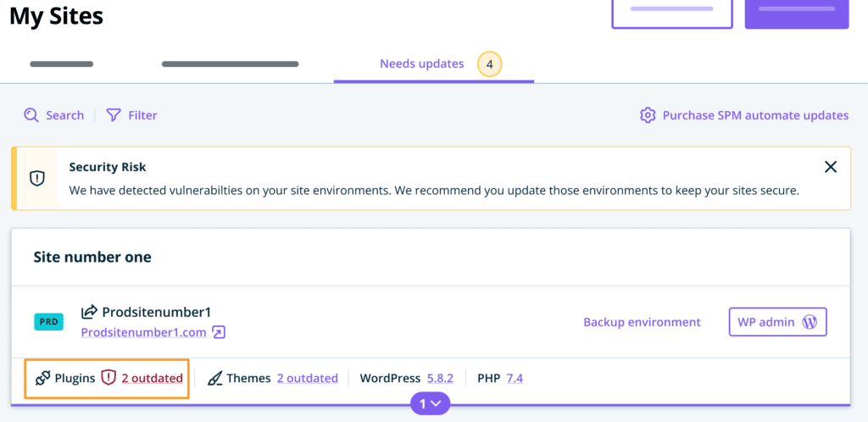Viewport: 868px width, 422px height.
Task: Open the external link icon after Prodsitenumber1.com
Action: [219, 332]
